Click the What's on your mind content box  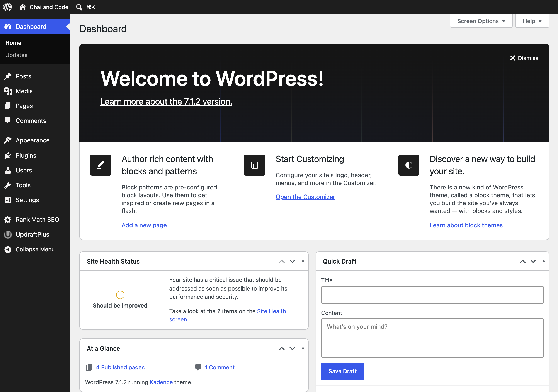(x=432, y=338)
